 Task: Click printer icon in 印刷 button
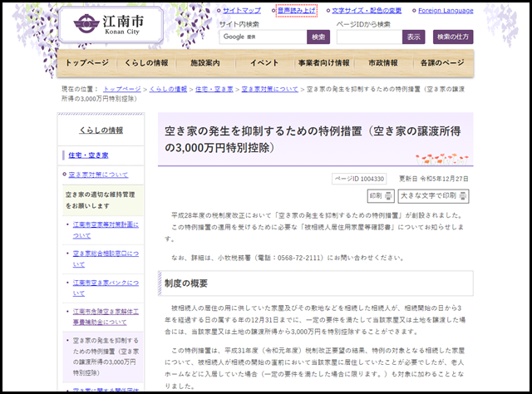click(x=388, y=196)
